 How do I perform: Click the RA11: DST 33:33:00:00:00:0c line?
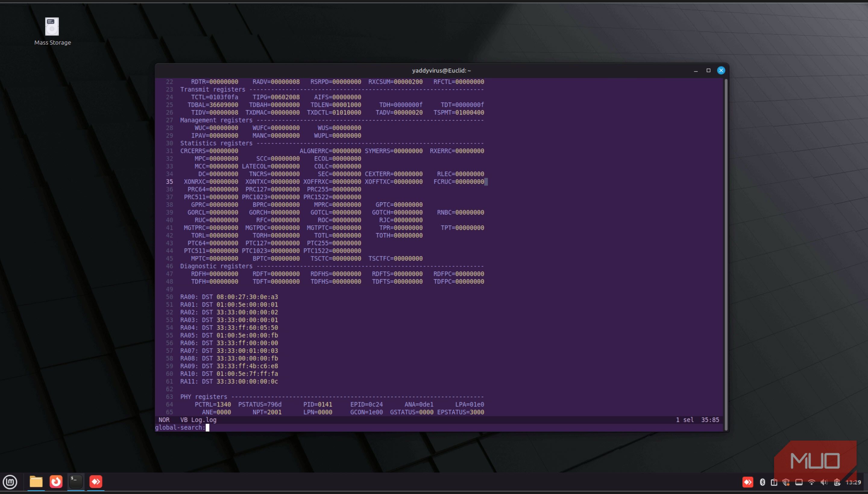point(229,381)
